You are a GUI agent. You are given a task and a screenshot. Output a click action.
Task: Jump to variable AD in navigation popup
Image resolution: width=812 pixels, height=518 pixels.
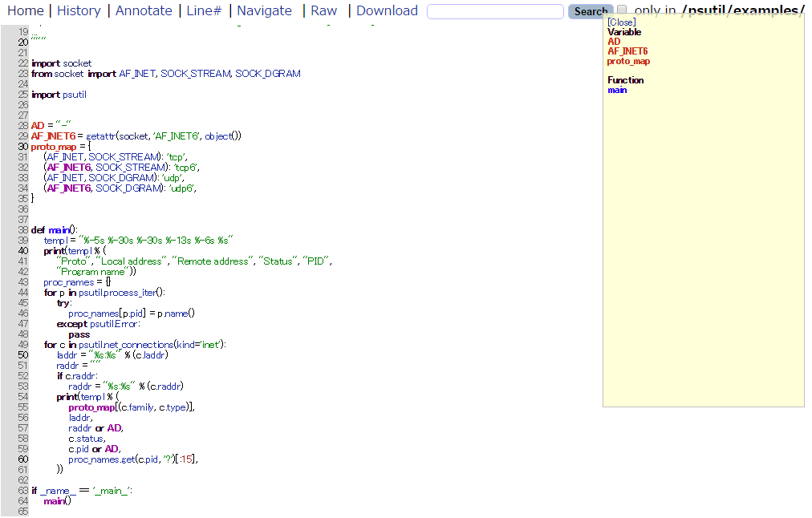(x=614, y=42)
